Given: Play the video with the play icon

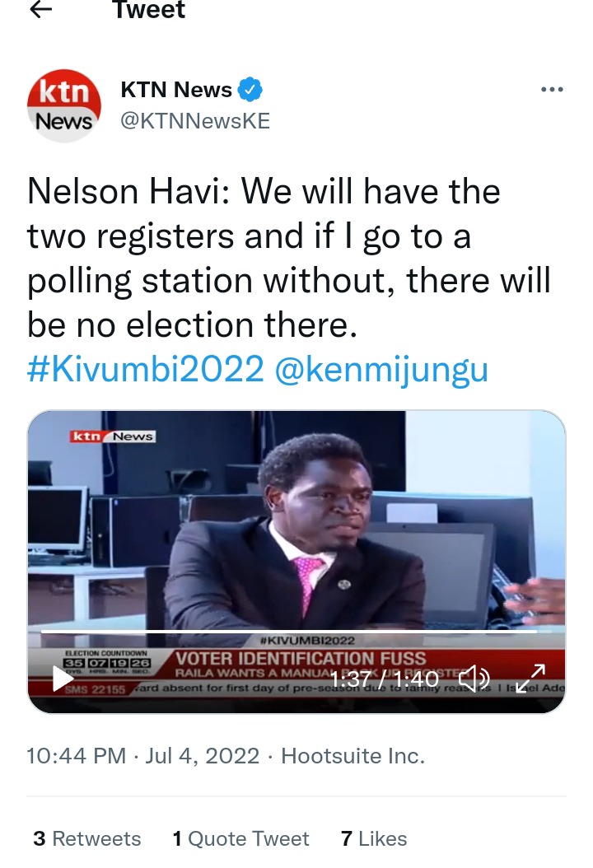Looking at the screenshot, I should pos(62,678).
